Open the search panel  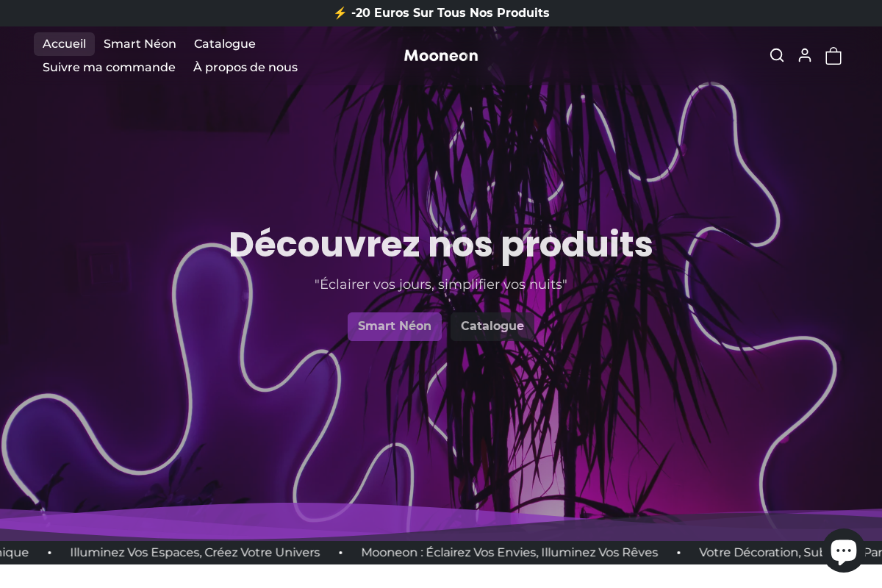coord(777,55)
